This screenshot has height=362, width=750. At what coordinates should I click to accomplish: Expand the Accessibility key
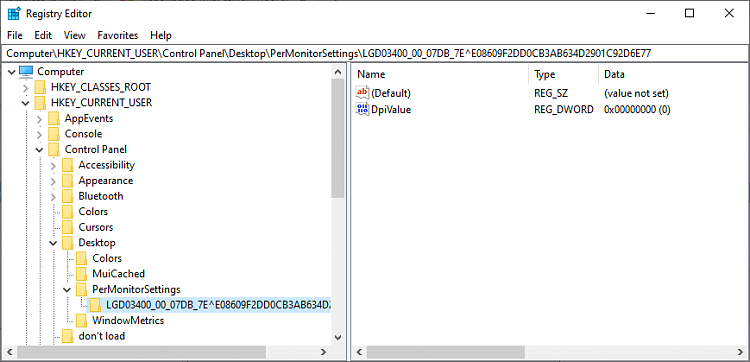pos(54,165)
